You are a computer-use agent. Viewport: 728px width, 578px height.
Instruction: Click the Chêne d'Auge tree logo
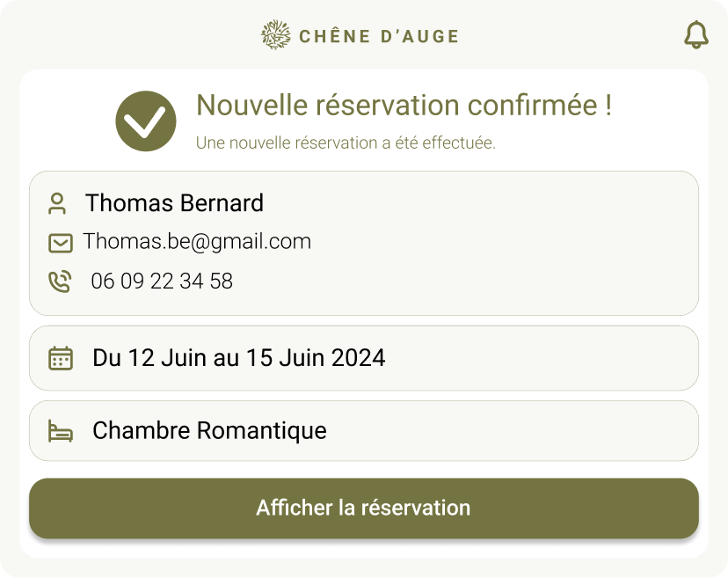point(276,35)
